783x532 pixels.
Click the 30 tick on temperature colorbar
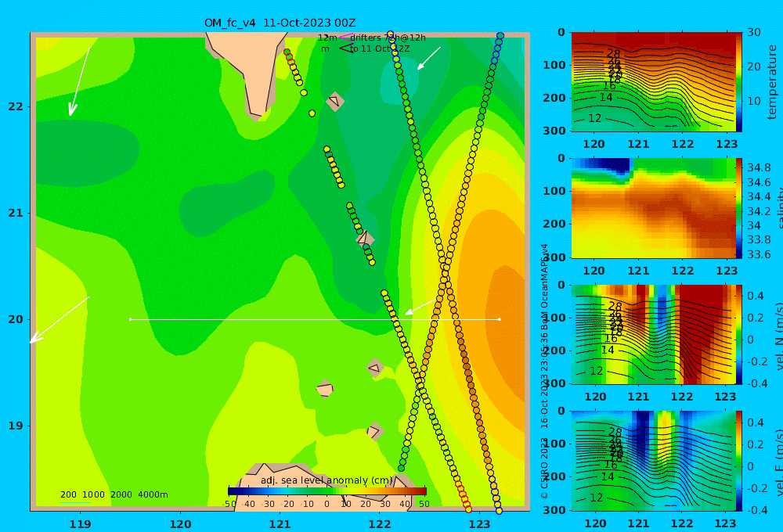click(x=754, y=33)
